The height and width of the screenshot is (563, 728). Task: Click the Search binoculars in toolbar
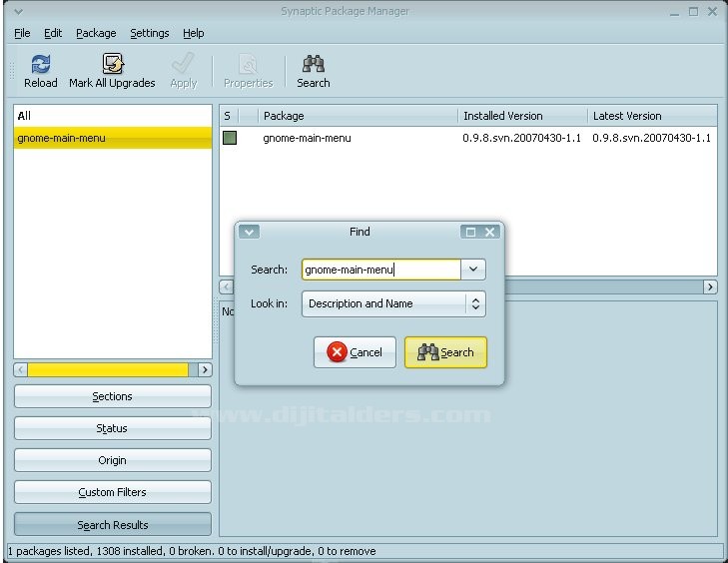coord(314,71)
